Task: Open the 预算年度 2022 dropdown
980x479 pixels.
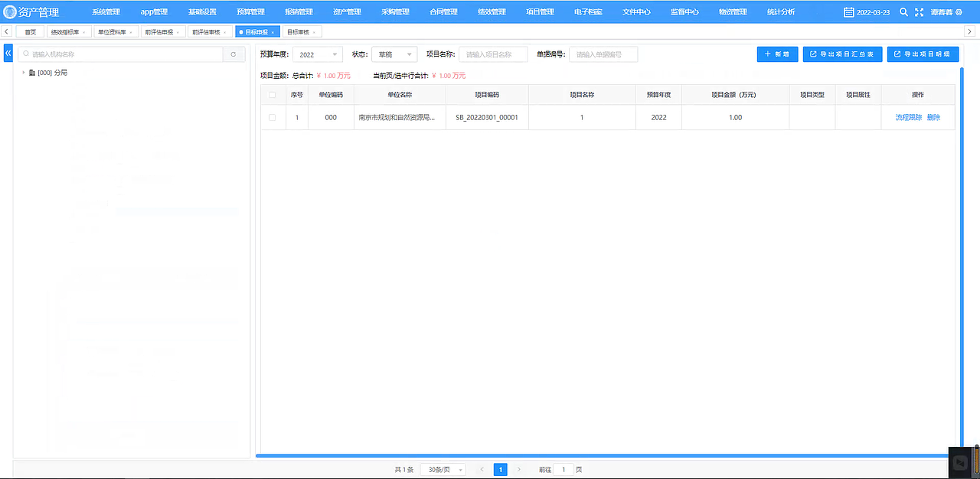Action: point(318,54)
